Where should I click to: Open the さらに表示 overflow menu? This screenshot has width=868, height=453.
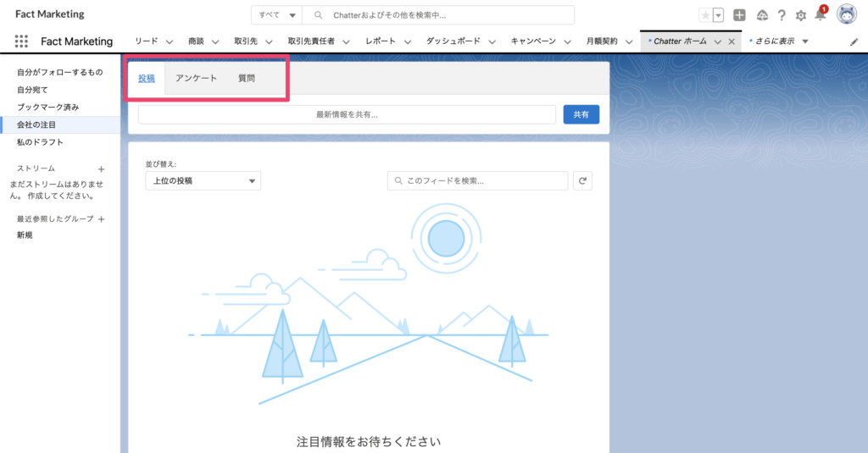779,41
